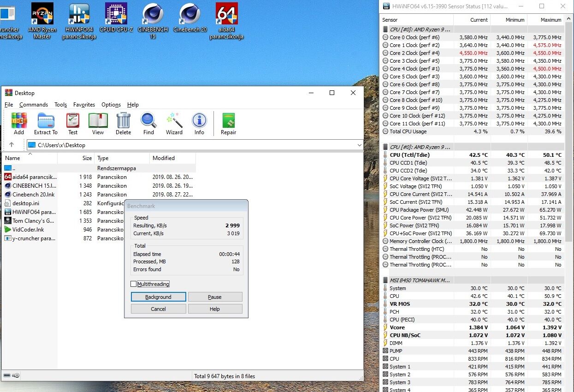
Task: Open the address path dropdown arrow
Action: coord(359,145)
